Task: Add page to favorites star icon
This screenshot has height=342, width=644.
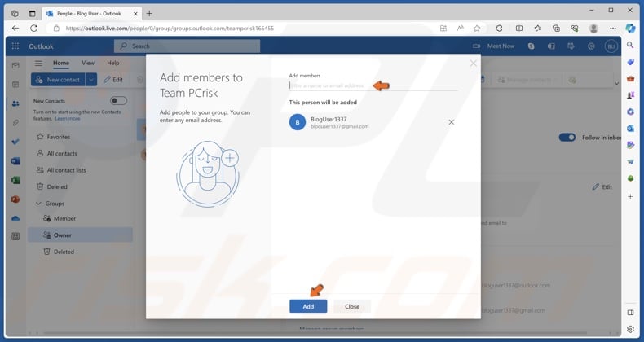Action: tap(477, 28)
